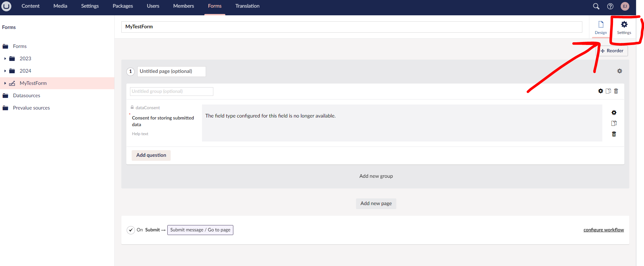The width and height of the screenshot is (644, 266).
Task: Open the Forms section tab
Action: (x=215, y=6)
